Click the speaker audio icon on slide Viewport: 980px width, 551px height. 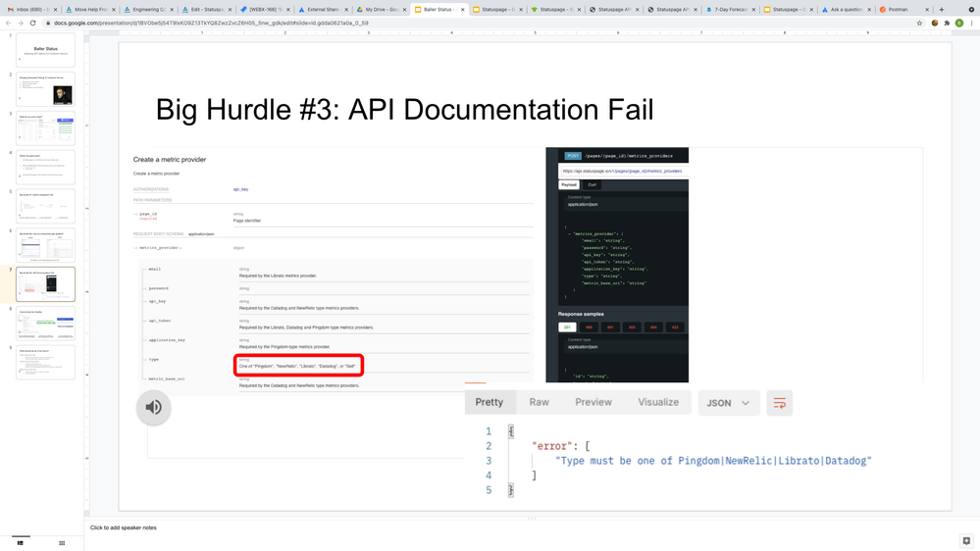click(x=153, y=407)
